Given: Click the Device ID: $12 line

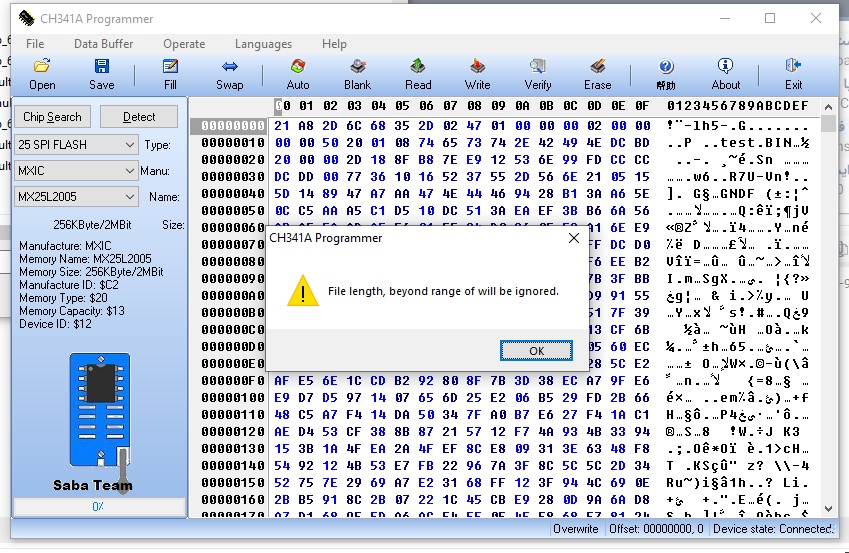Looking at the screenshot, I should 55,324.
